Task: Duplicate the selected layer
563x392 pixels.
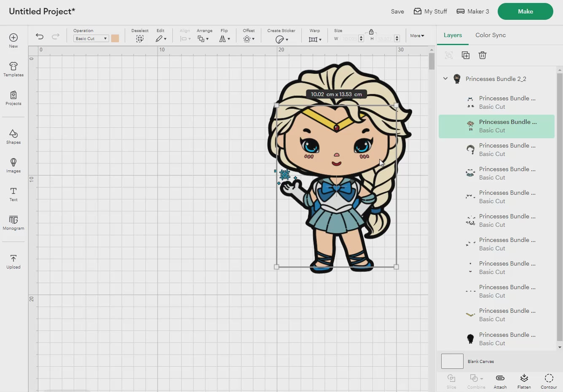Action: [x=466, y=55]
